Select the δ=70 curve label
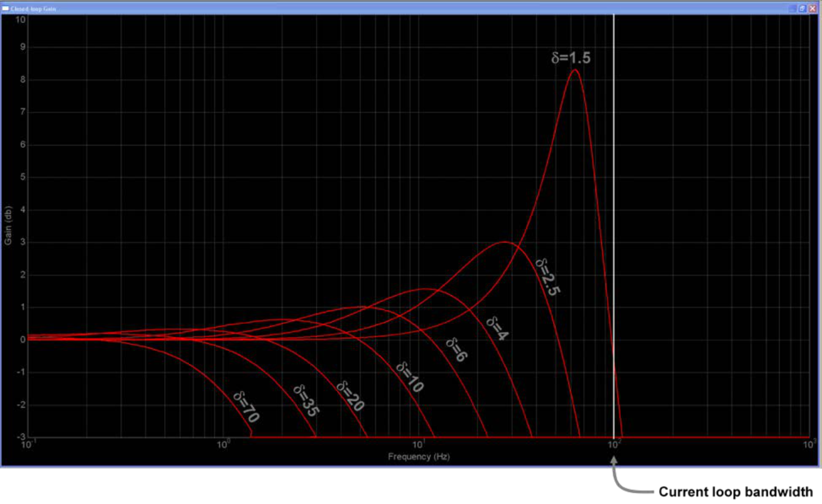 [247, 405]
